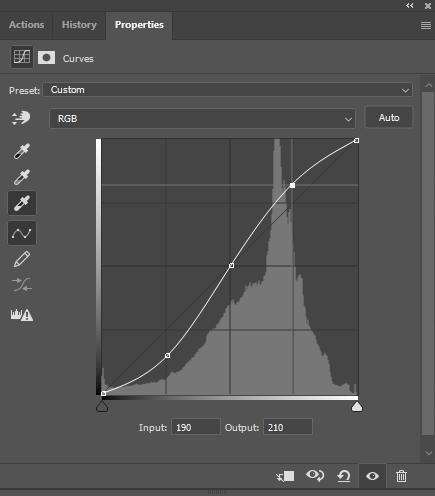Click the Curves adjustment icon

tap(22, 57)
